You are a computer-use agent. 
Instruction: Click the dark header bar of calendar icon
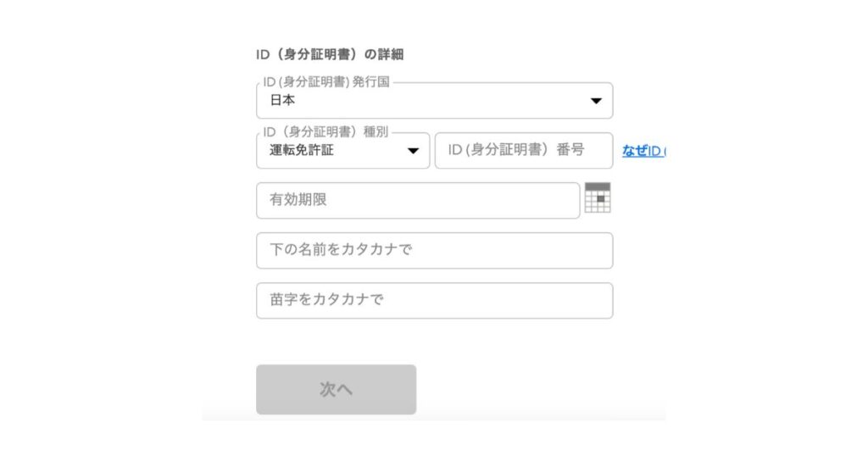click(x=598, y=186)
